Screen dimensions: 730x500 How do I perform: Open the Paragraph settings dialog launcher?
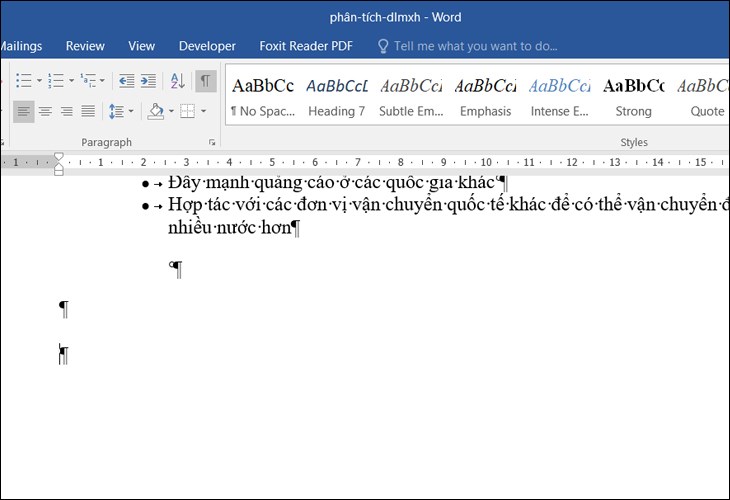(x=211, y=143)
